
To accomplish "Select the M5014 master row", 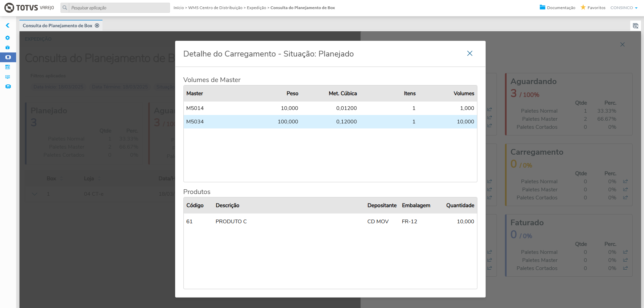I will [330, 108].
